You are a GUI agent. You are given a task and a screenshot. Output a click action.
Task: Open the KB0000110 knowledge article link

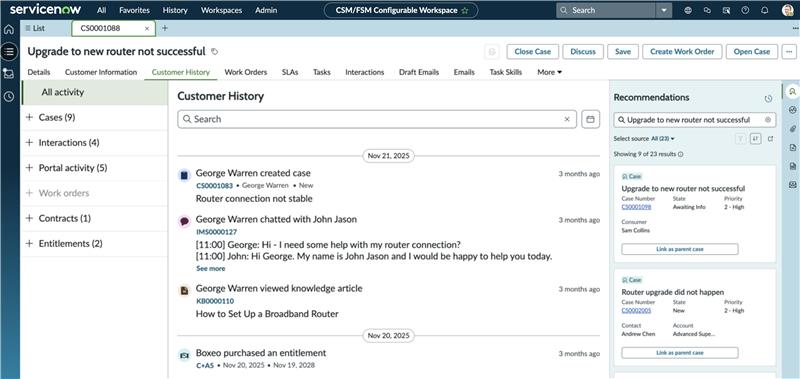(215, 301)
